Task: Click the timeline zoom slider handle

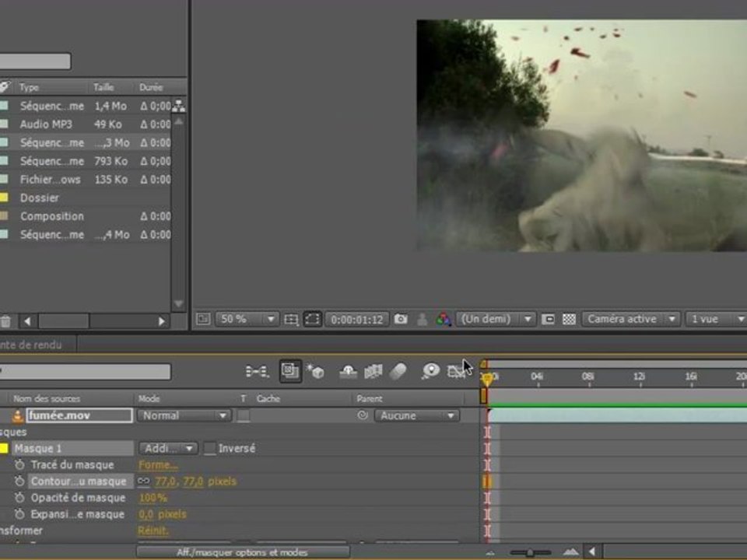Action: [x=529, y=552]
